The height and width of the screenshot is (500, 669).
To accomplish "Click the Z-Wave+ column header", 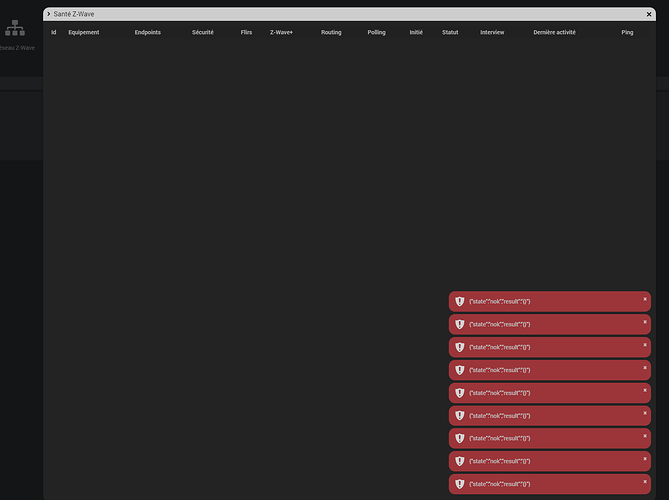I will (281, 32).
